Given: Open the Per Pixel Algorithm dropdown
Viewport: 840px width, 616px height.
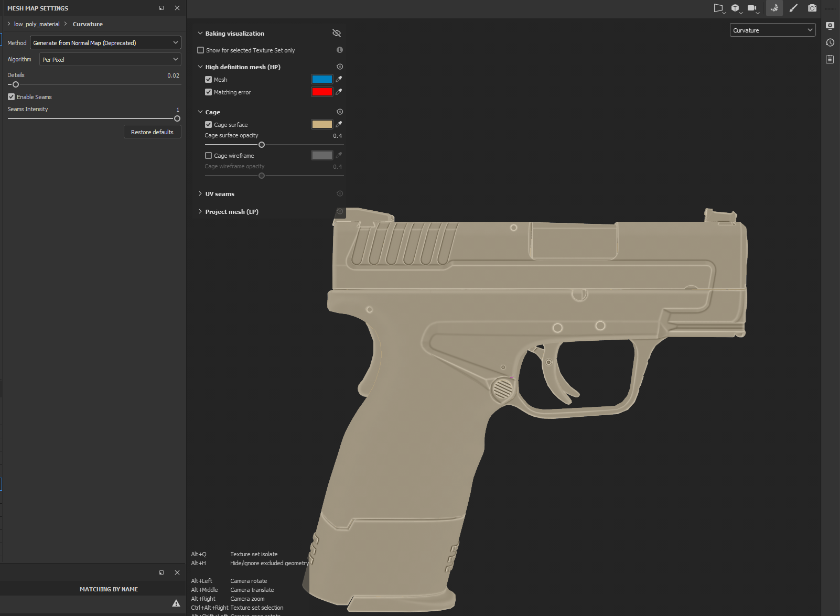Looking at the screenshot, I should [110, 60].
